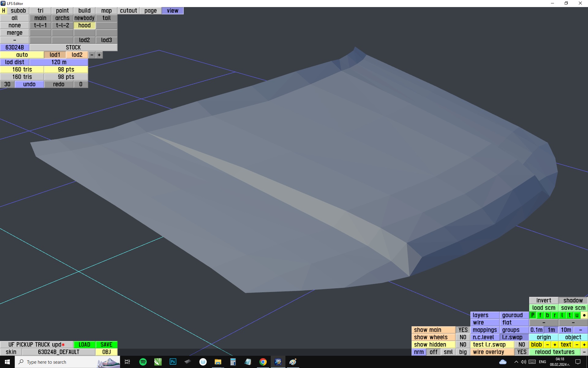Click the P view preset button

click(533, 315)
